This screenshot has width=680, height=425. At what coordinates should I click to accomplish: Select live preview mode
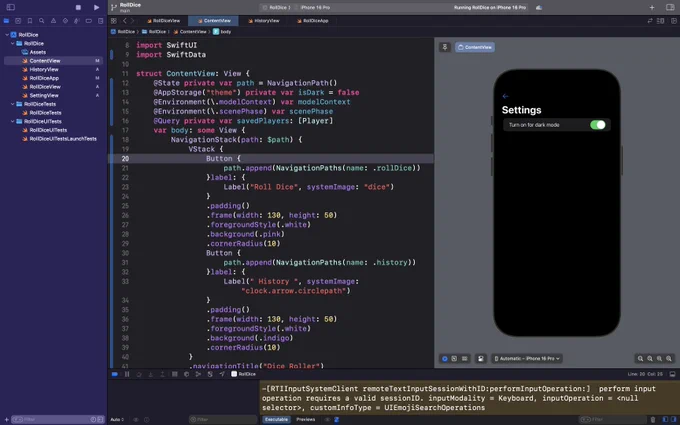click(445, 359)
